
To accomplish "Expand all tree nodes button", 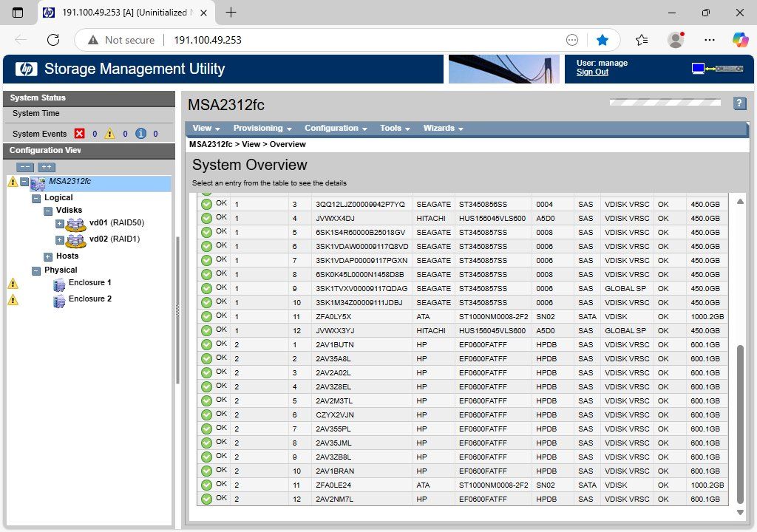I will (x=47, y=167).
